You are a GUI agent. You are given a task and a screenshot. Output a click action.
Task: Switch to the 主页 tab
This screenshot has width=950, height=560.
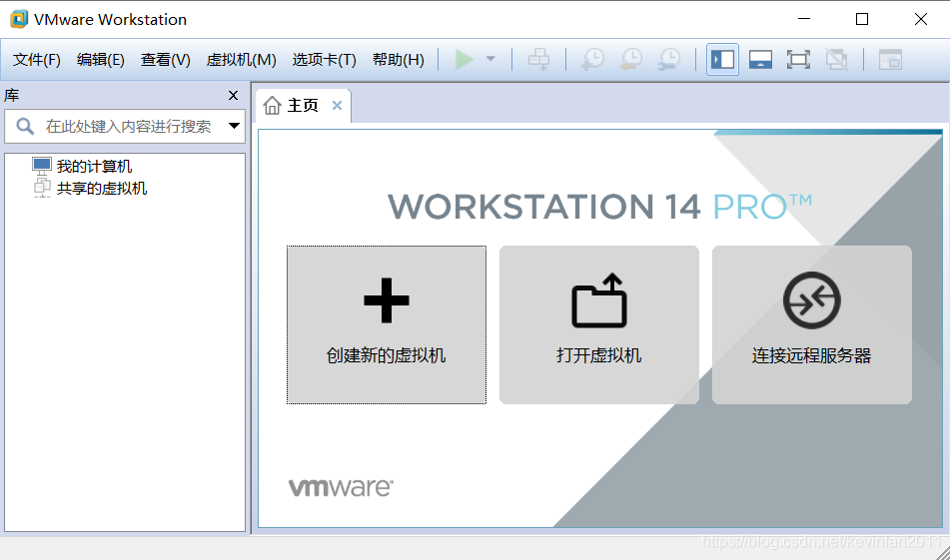pyautogui.click(x=303, y=106)
